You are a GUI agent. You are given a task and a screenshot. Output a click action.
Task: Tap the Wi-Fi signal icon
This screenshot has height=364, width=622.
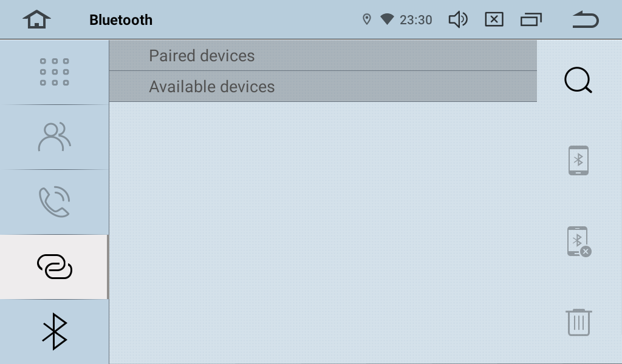coord(387,20)
